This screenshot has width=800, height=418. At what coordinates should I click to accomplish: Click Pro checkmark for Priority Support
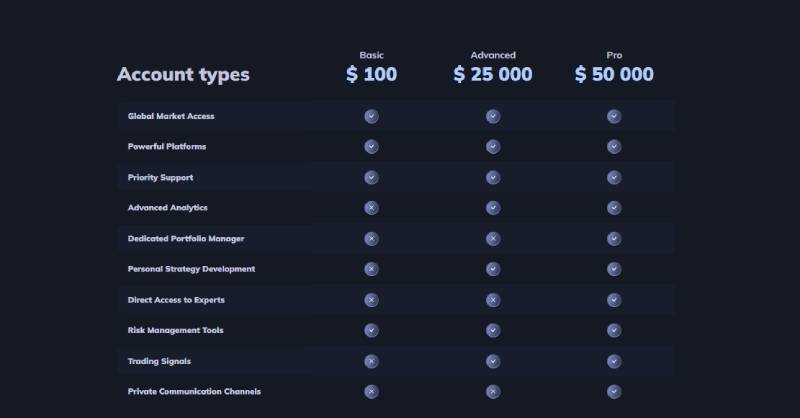coord(614,178)
